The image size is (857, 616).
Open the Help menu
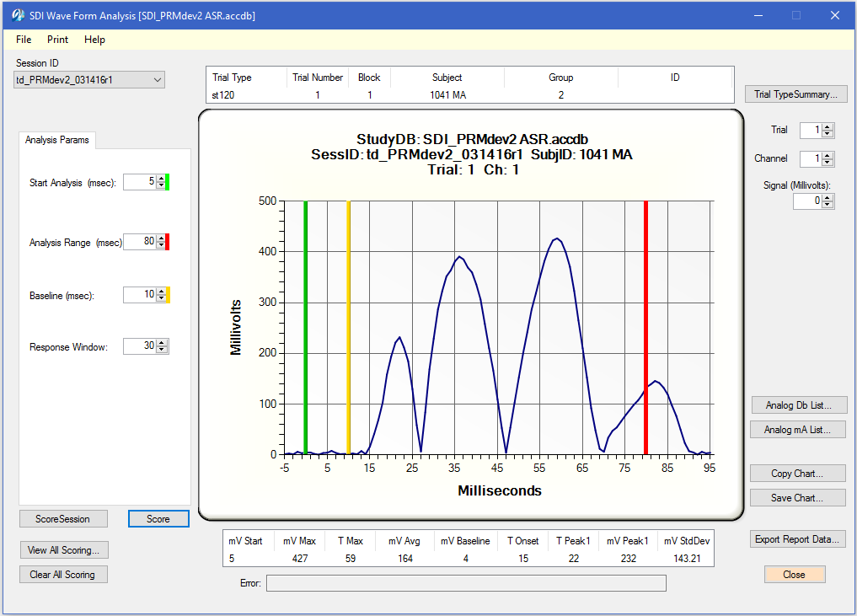click(x=94, y=40)
